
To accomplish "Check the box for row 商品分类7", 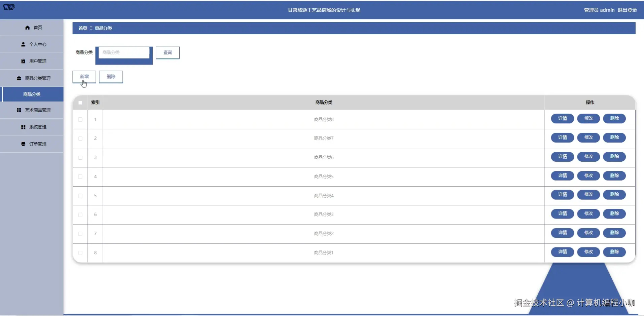I will 80,139.
